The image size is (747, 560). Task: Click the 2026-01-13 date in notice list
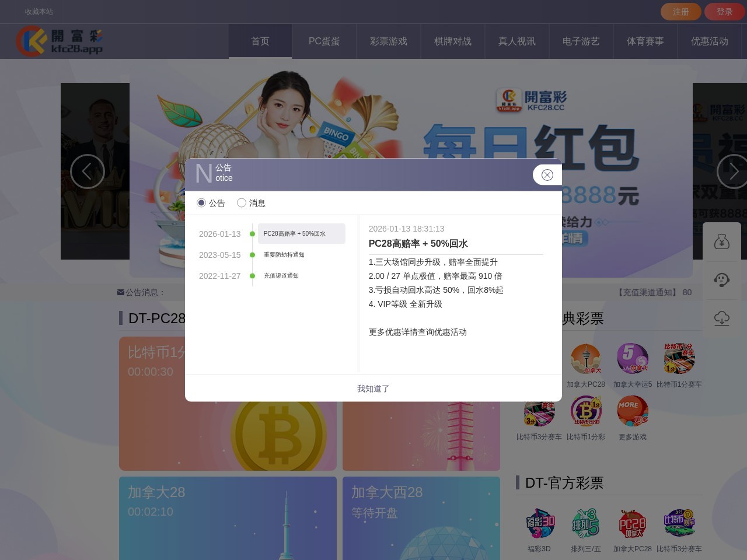[x=219, y=234]
